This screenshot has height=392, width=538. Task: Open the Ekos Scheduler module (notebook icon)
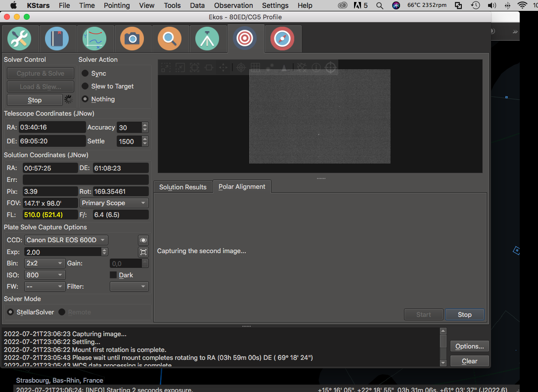pos(56,39)
